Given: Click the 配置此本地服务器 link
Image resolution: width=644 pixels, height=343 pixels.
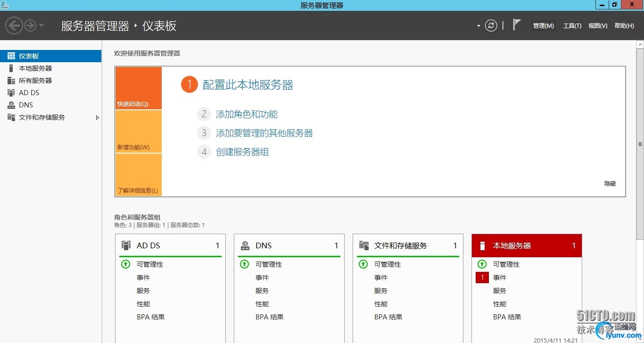Looking at the screenshot, I should 248,85.
